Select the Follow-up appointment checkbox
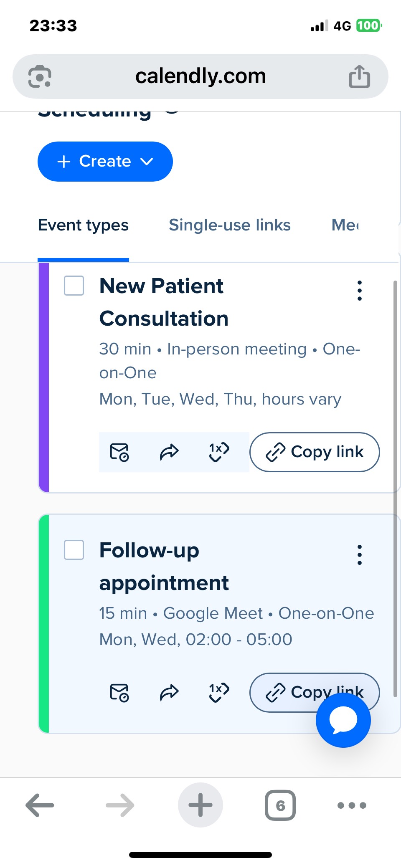 (74, 550)
